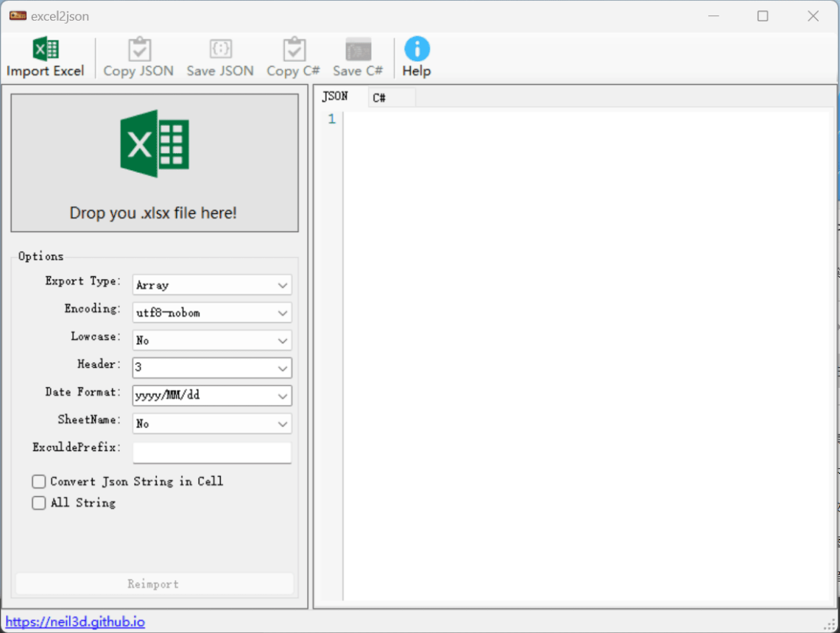Check the All String option

click(x=38, y=503)
